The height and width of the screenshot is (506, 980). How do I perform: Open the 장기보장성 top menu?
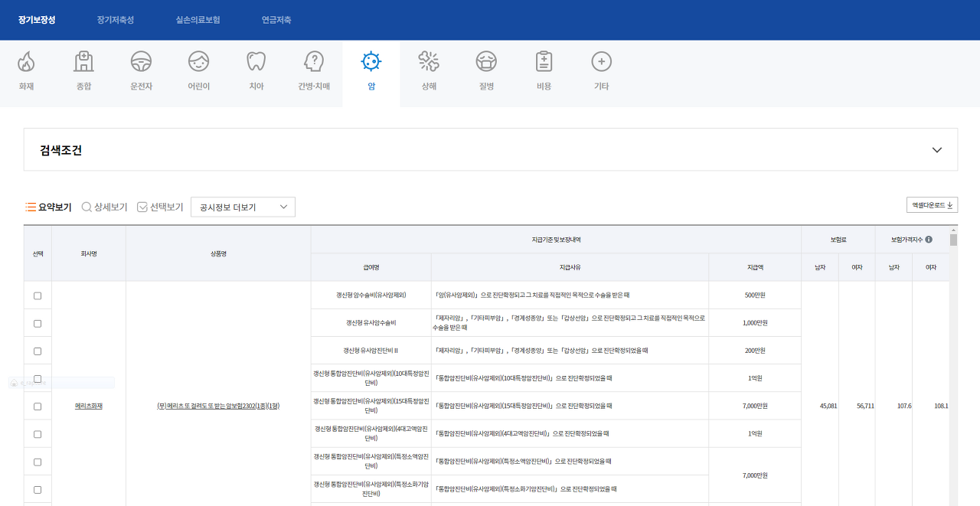(37, 20)
